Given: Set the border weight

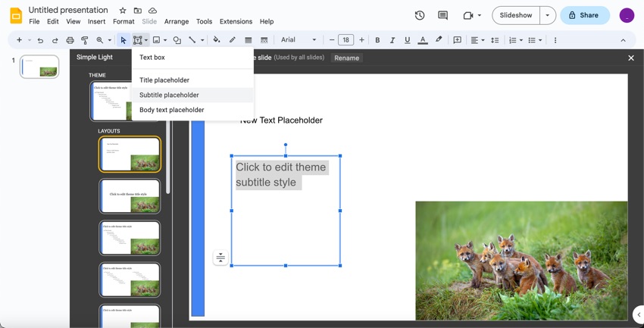Looking at the screenshot, I should coord(248,40).
